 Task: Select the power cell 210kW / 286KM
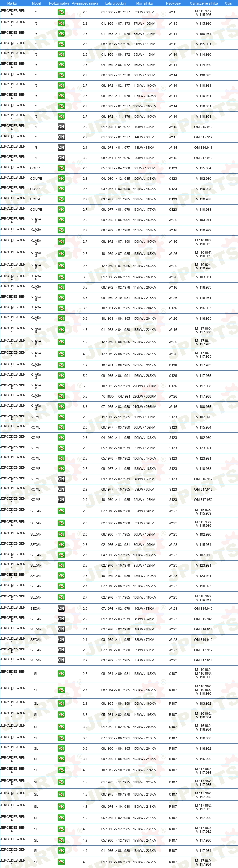click(x=144, y=407)
